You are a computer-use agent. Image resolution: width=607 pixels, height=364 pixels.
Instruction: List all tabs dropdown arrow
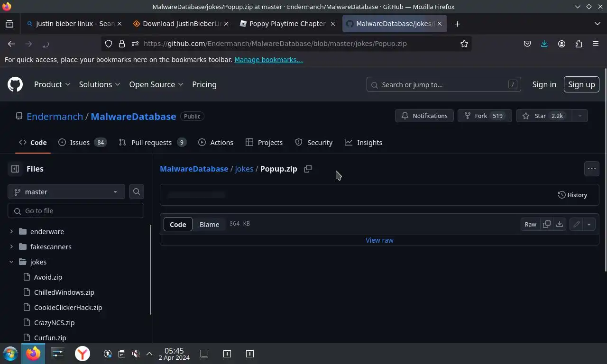[597, 24]
